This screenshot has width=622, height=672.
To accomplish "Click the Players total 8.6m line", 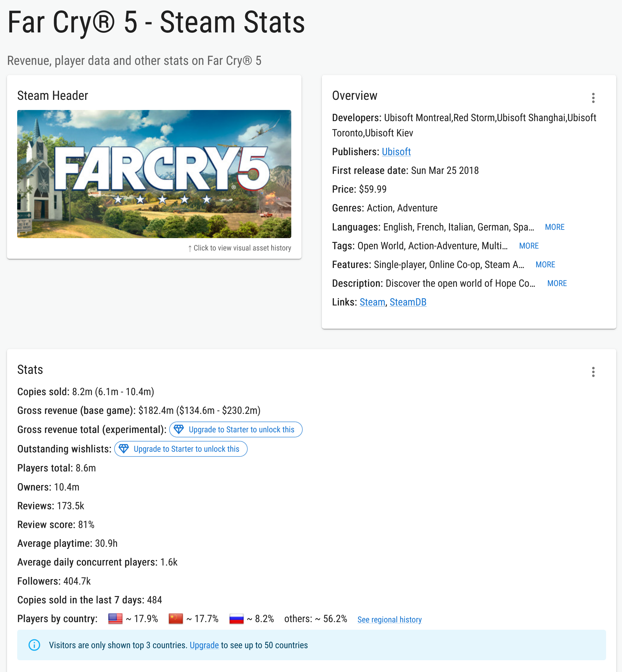I will (57, 468).
